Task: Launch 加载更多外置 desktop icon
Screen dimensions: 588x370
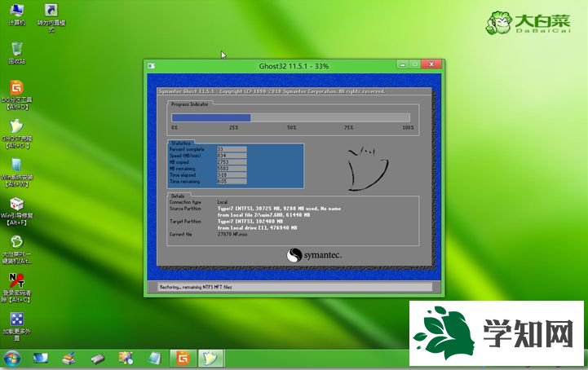Action: (x=17, y=326)
